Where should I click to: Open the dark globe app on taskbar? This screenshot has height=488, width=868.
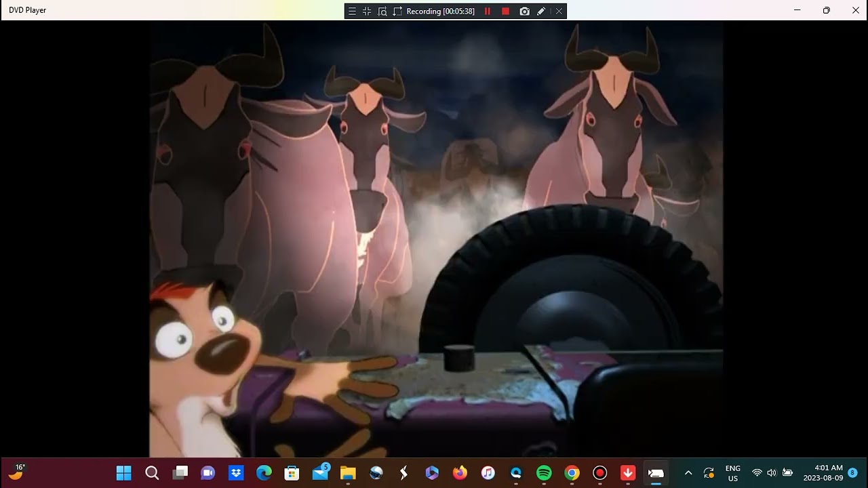click(x=376, y=473)
